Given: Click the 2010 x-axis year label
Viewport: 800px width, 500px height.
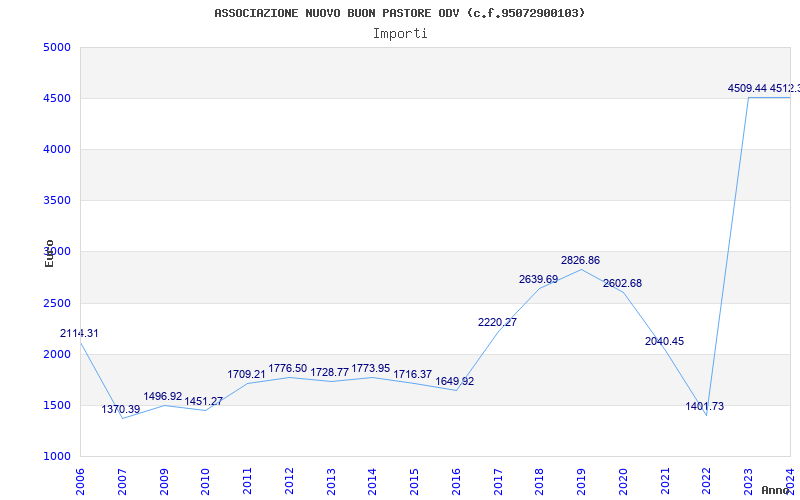Looking at the screenshot, I should 206,481.
